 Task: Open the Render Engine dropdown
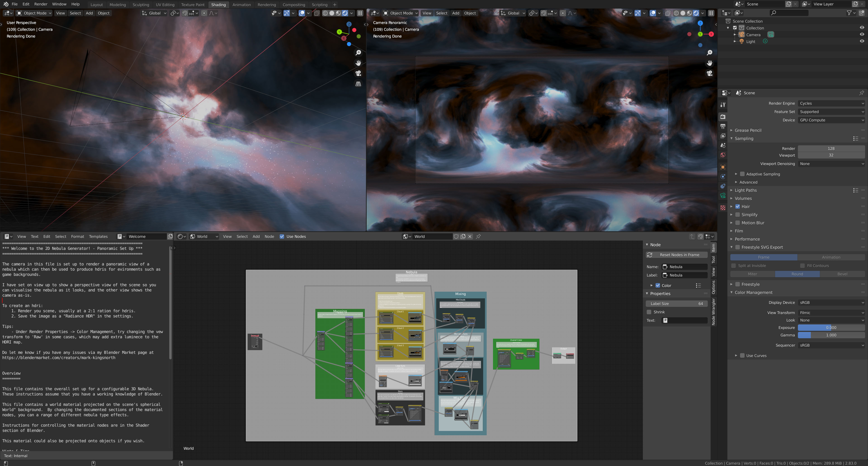pos(831,104)
